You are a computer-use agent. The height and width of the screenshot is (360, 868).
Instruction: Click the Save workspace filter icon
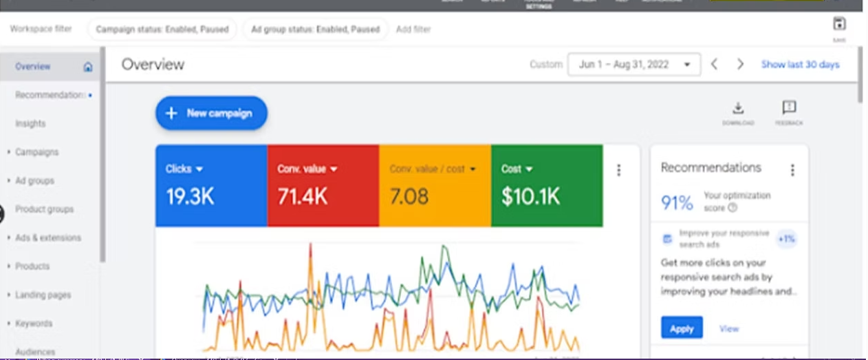(x=839, y=25)
